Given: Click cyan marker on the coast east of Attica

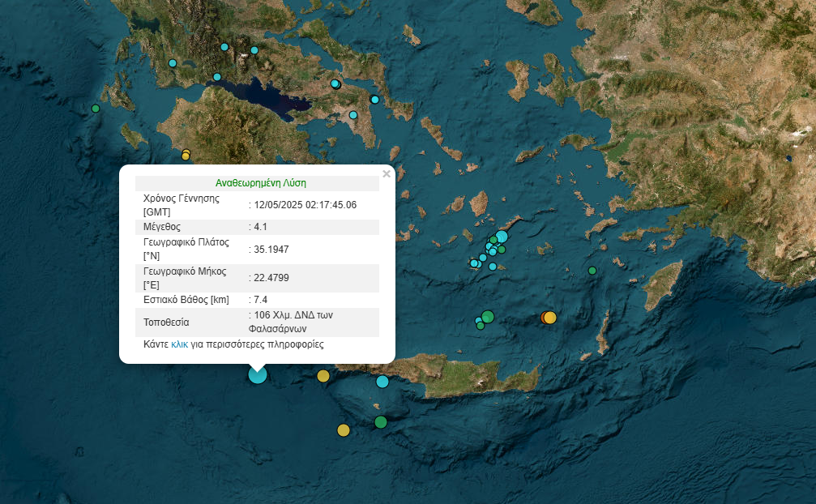Looking at the screenshot, I should coord(374,100).
